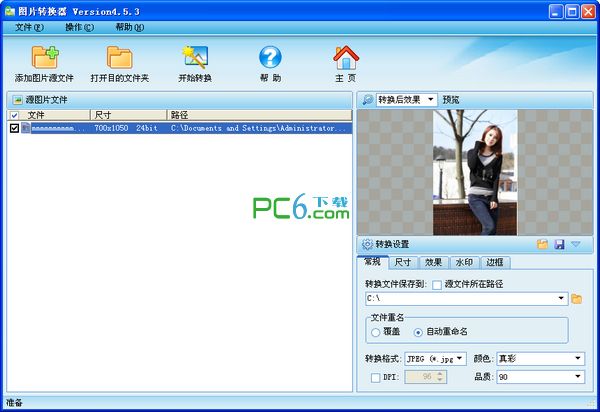Screen dimensions: 600x412
Task: Save settings with the floppy disk icon
Action: pyautogui.click(x=559, y=244)
